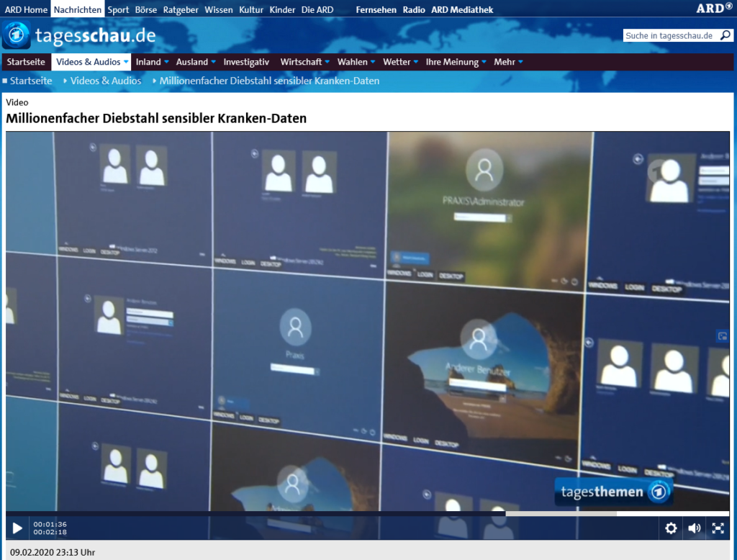
Task: Open the Sport section
Action: pos(118,9)
